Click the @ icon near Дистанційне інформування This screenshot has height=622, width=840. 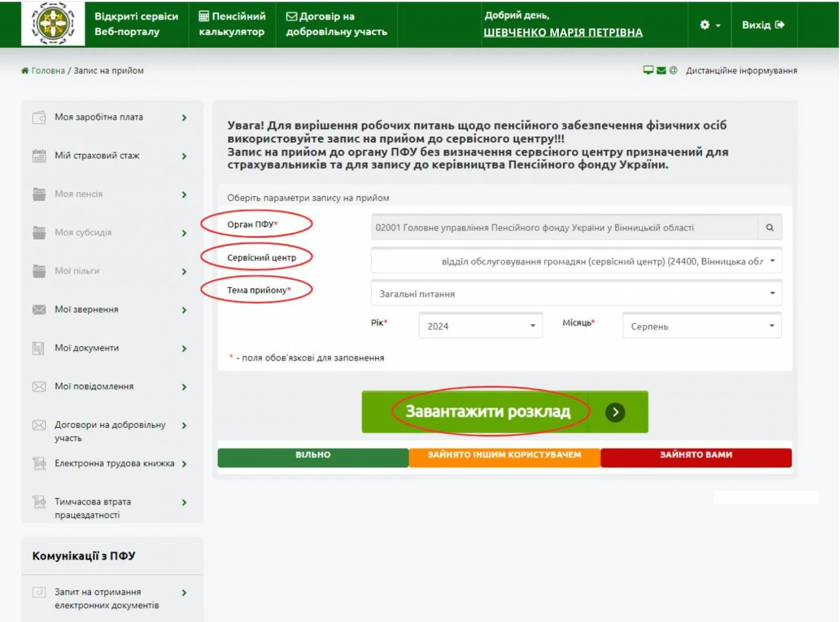[674, 70]
